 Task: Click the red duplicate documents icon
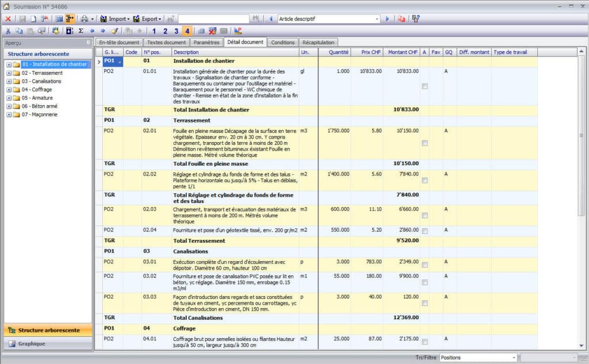(x=401, y=19)
